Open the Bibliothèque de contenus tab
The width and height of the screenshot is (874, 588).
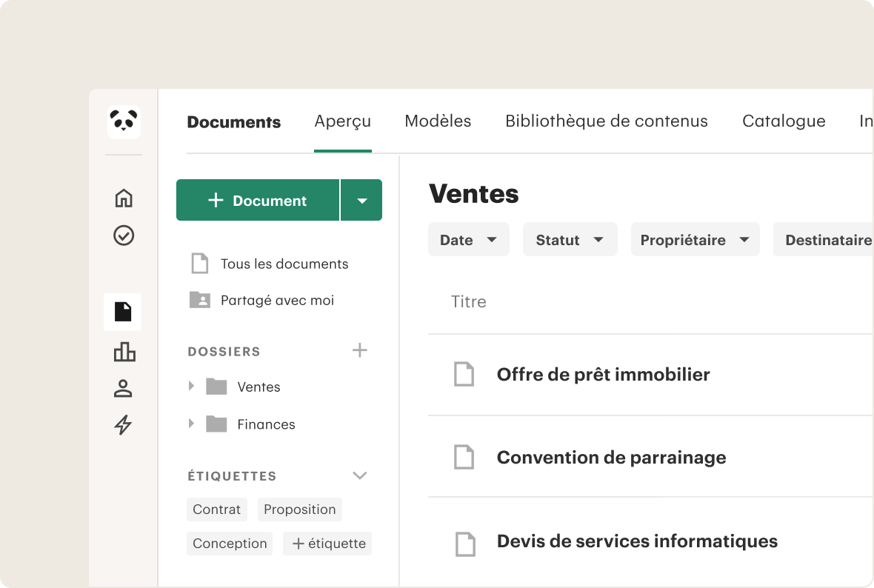pos(607,121)
